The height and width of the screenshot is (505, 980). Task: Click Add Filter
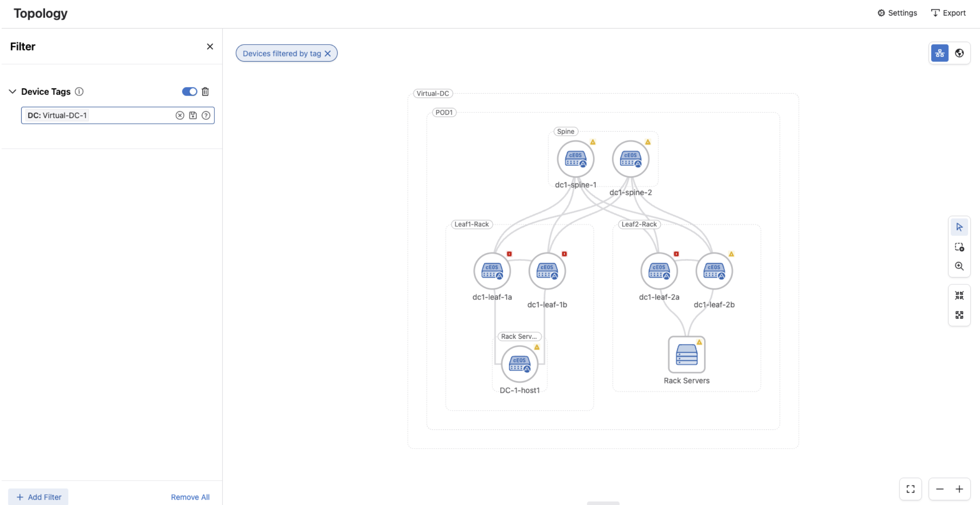[38, 497]
